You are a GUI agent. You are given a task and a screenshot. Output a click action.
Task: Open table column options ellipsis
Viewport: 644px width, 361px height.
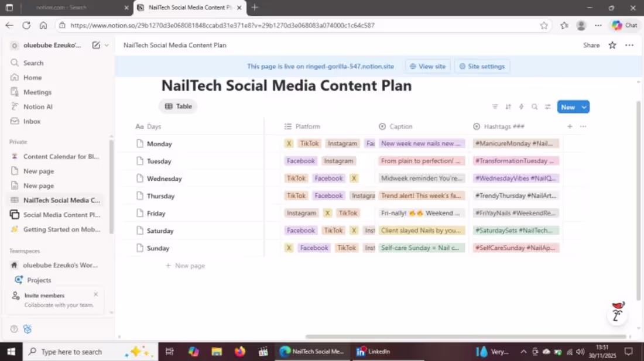(583, 126)
